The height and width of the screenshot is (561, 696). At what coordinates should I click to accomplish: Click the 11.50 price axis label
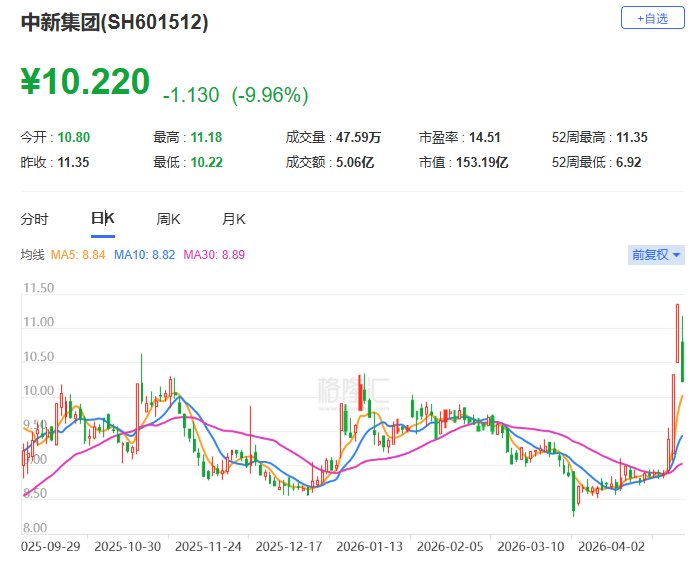pyautogui.click(x=39, y=288)
